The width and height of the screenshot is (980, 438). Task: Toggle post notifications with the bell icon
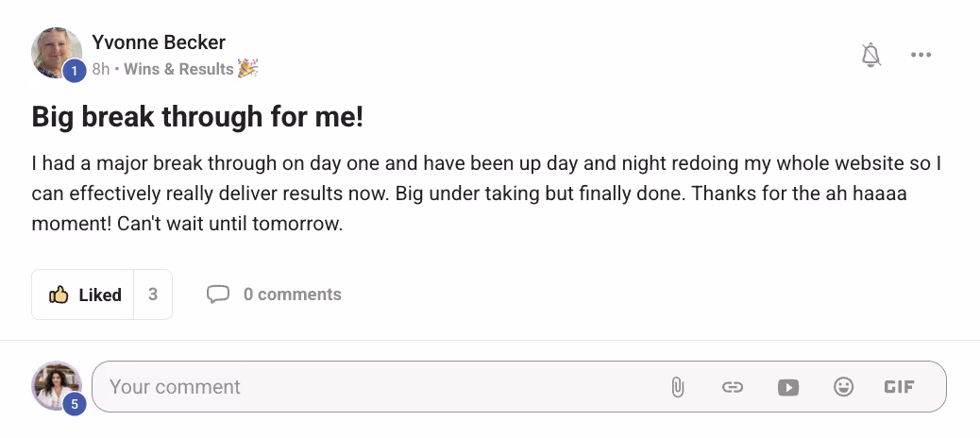pyautogui.click(x=871, y=56)
